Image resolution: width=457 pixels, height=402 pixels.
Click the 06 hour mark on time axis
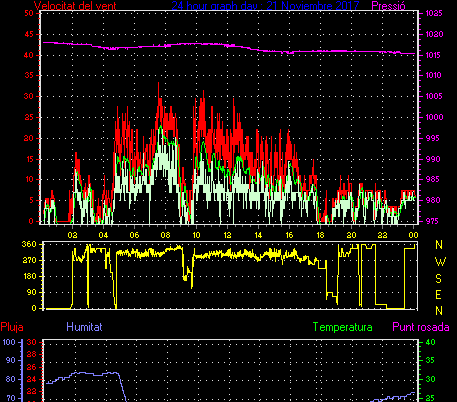134,235
